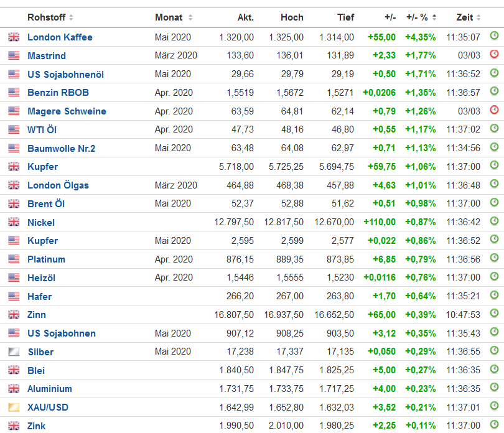Click the UK flag next to Zinn
The image size is (504, 433).
[x=14, y=314]
